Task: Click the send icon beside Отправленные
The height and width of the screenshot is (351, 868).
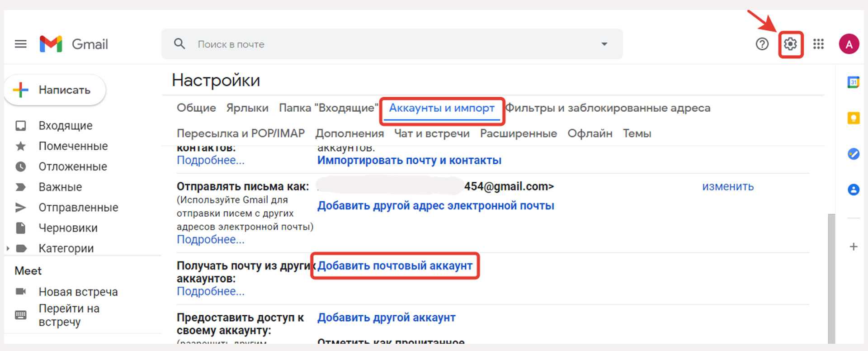Action: tap(20, 207)
